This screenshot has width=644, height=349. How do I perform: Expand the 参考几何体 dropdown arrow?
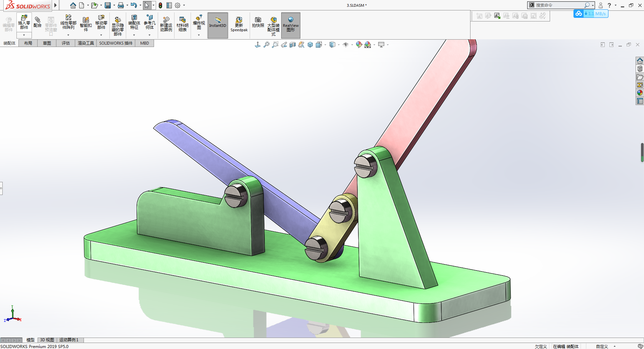tap(150, 35)
